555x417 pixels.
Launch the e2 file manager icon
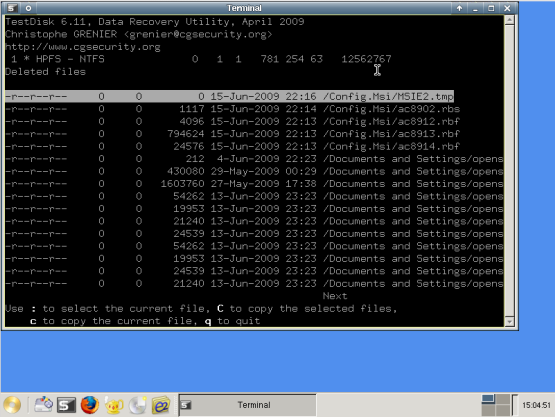[161, 405]
